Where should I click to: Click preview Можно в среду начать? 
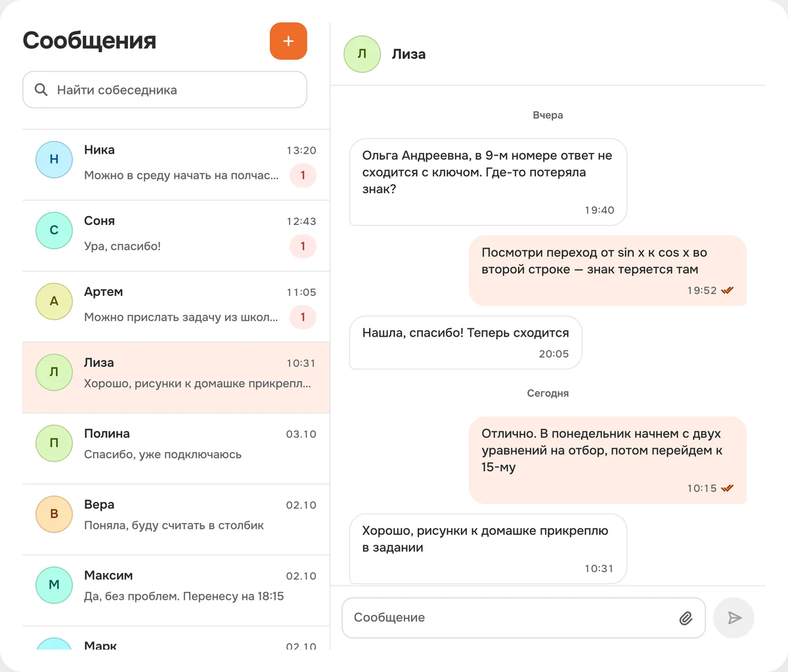pyautogui.click(x=181, y=175)
